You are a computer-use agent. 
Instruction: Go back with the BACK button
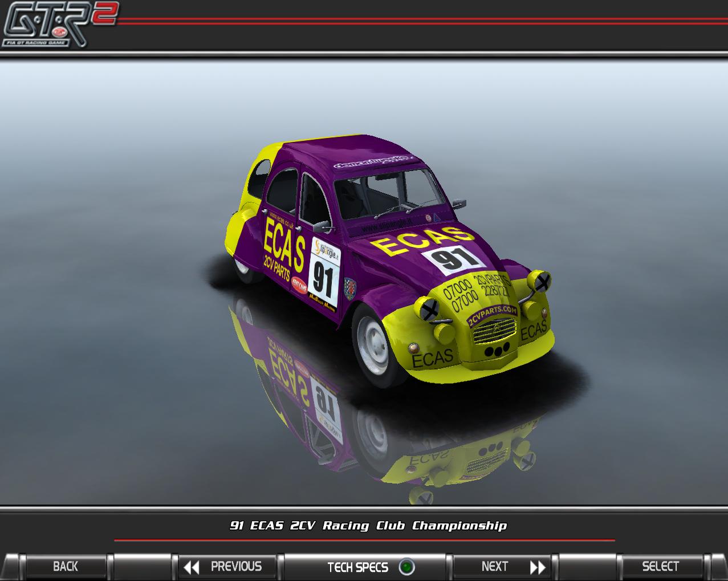tap(66, 567)
